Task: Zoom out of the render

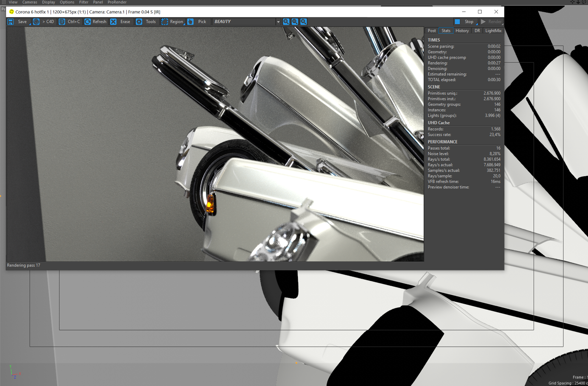Action: tap(295, 22)
